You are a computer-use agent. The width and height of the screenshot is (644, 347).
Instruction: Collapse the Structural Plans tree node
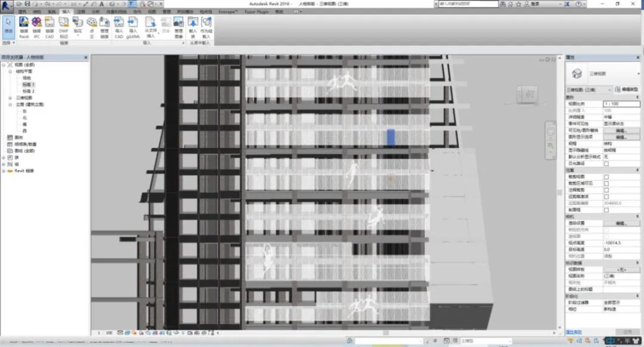click(10, 72)
